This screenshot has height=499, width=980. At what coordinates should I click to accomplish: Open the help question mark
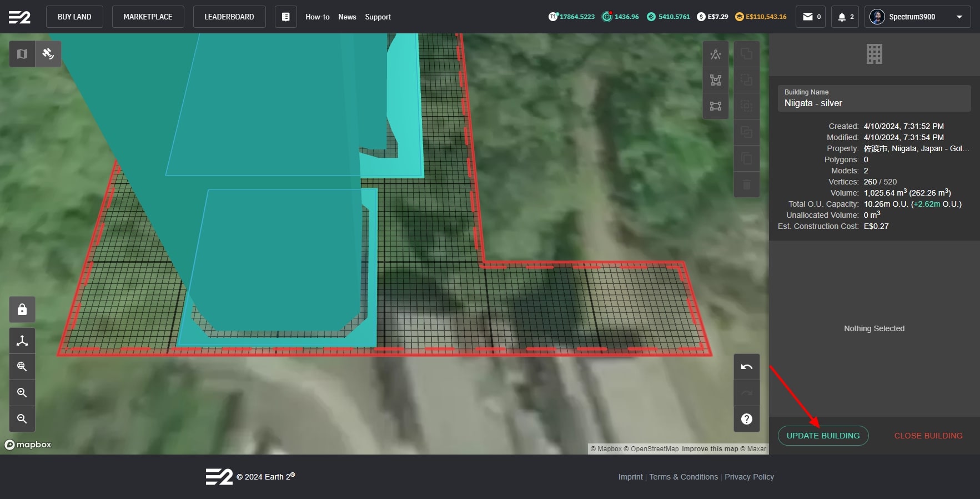(x=747, y=419)
